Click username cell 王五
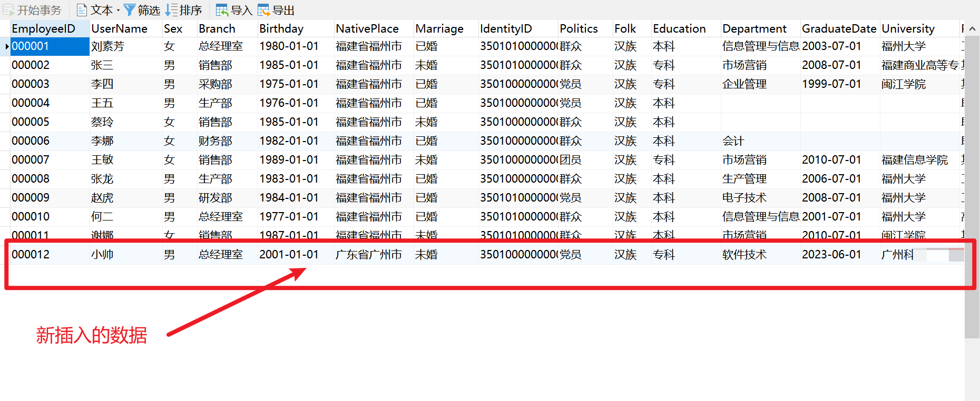The image size is (980, 401). point(126,103)
